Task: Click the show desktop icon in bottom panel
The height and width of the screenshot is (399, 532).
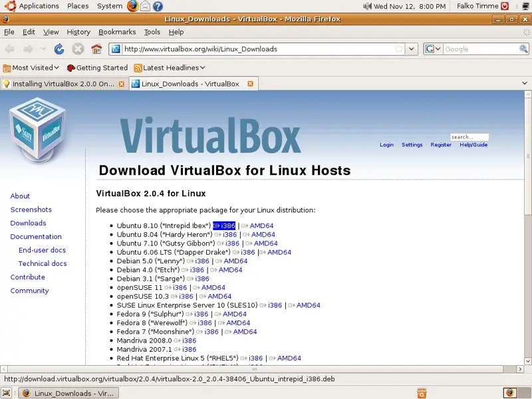Action: point(7,393)
